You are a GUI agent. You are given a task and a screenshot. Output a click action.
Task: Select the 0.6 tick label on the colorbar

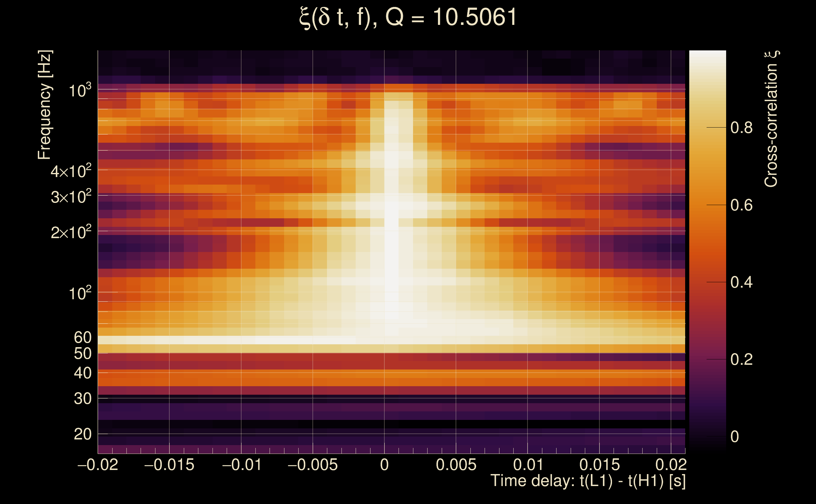741,205
